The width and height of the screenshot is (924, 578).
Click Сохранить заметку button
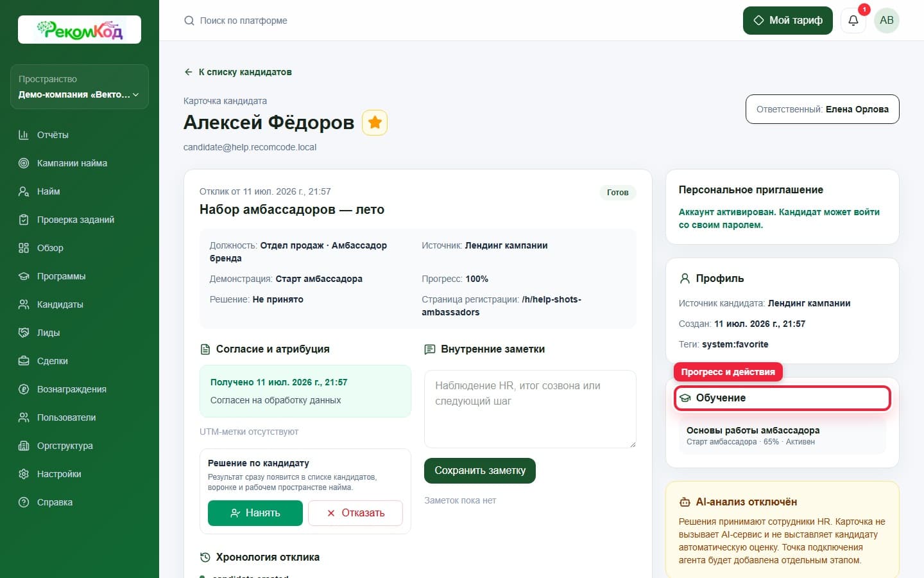point(480,471)
